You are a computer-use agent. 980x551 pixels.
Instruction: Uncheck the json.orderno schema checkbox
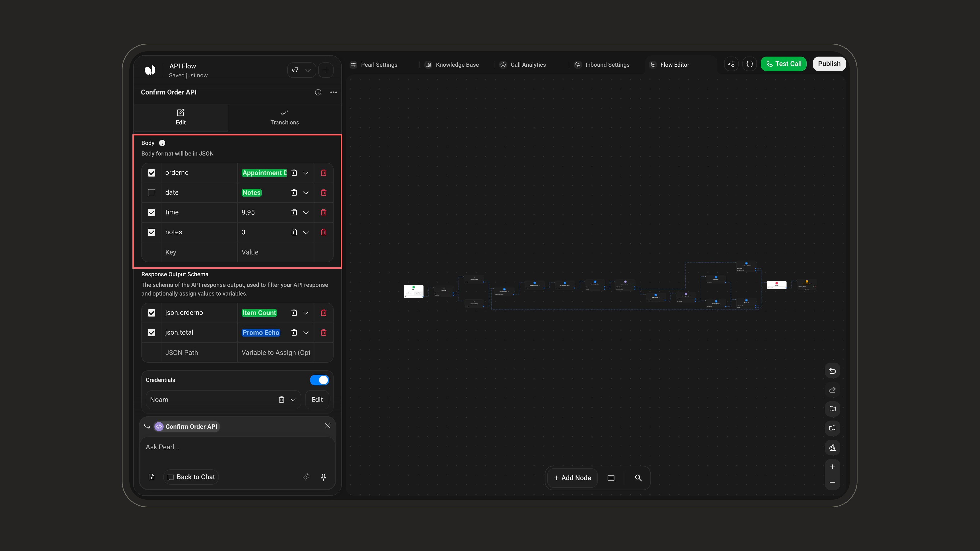click(x=151, y=313)
